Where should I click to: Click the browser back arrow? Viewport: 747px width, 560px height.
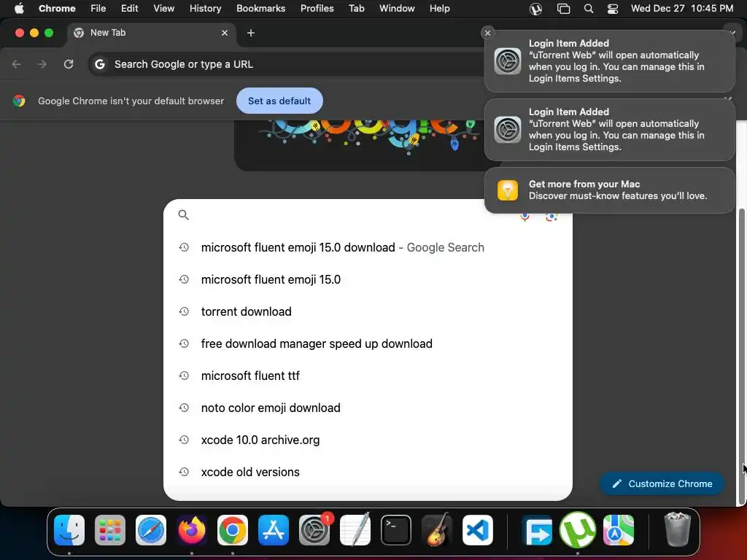(17, 64)
